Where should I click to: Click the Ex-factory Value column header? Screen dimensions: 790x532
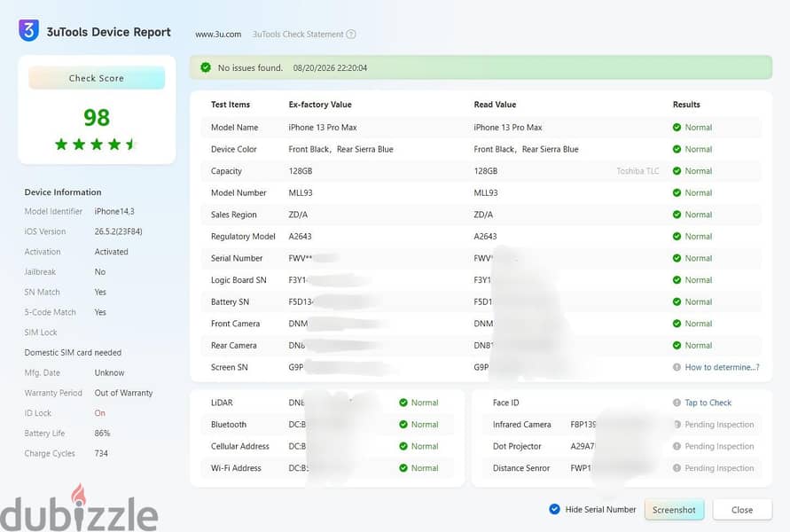pyautogui.click(x=320, y=105)
